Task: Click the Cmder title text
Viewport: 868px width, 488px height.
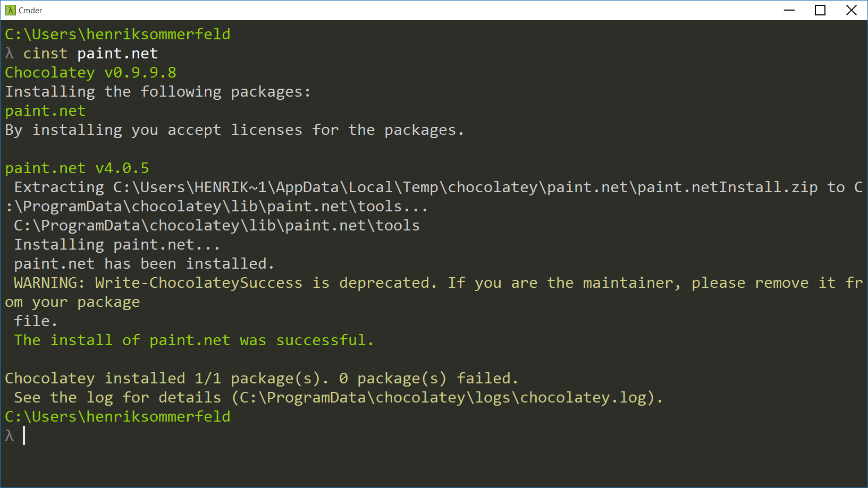Action: pos(30,10)
